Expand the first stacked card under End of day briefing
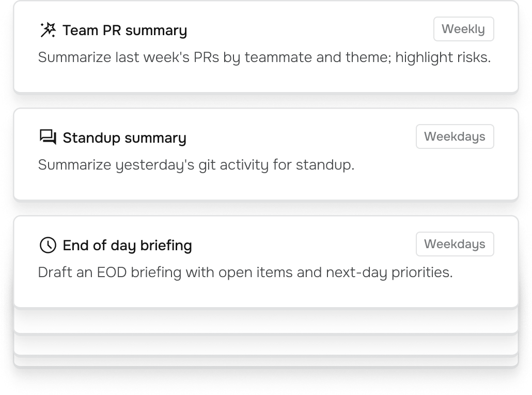The width and height of the screenshot is (532, 395). 265,321
